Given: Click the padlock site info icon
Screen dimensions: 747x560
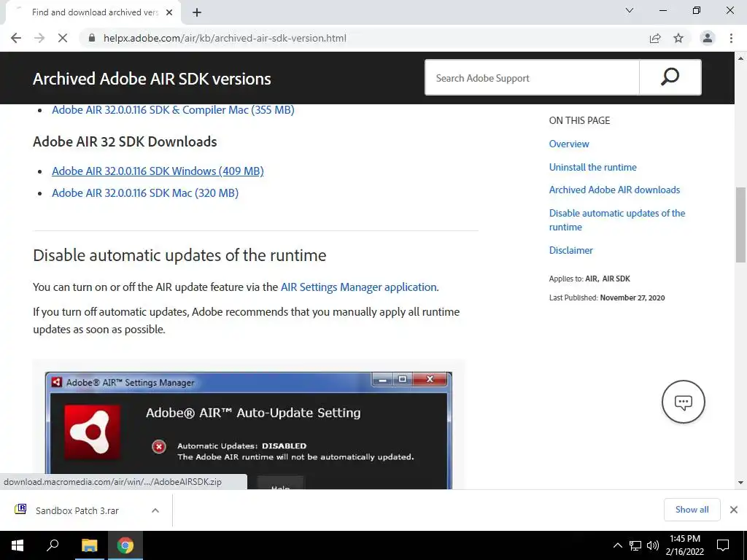Looking at the screenshot, I should (93, 38).
